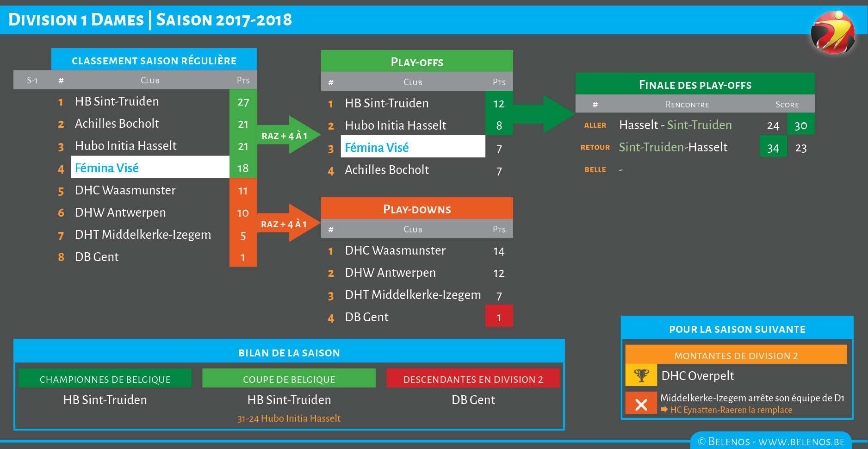The image size is (868, 449).
Task: Select the Play-offs table header
Action: [416, 62]
